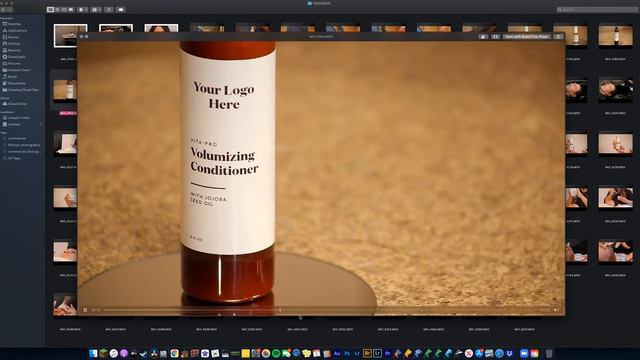The image size is (640, 360).
Task: Switch Finder to gallery view
Action: (x=71, y=9)
